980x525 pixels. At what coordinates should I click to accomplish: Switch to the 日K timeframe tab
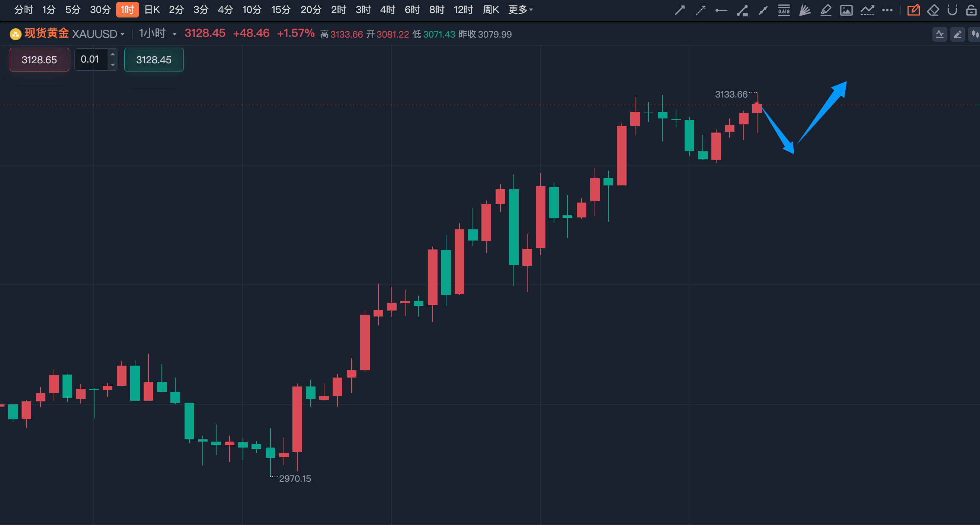click(x=152, y=10)
